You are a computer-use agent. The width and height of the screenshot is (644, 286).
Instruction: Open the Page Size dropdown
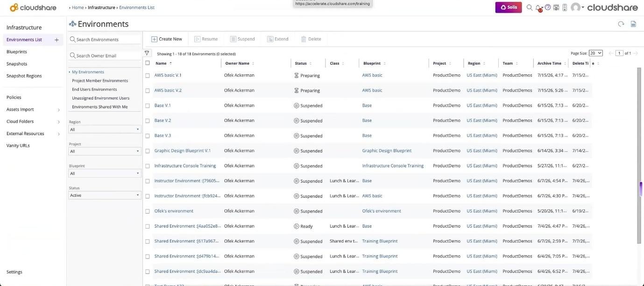click(x=595, y=53)
